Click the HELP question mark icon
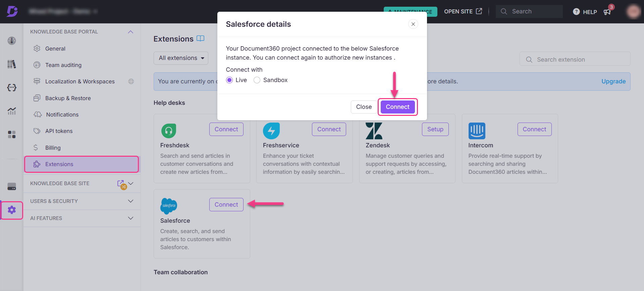This screenshot has width=644, height=291. point(576,12)
